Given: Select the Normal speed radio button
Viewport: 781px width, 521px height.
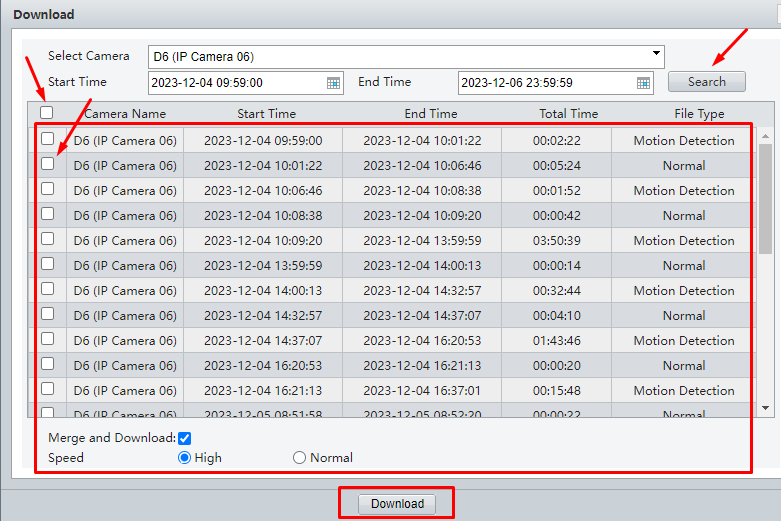Looking at the screenshot, I should 299,458.
